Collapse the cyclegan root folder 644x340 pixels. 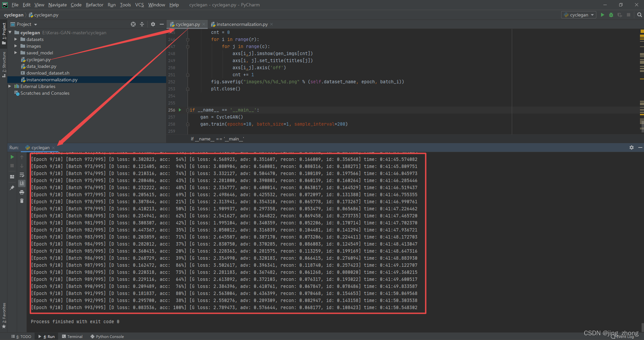[x=10, y=33]
